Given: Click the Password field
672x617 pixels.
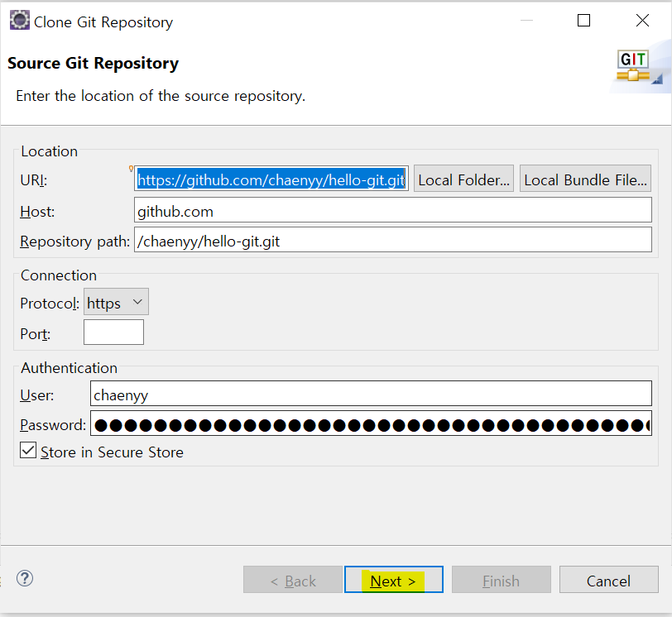Looking at the screenshot, I should [x=371, y=423].
